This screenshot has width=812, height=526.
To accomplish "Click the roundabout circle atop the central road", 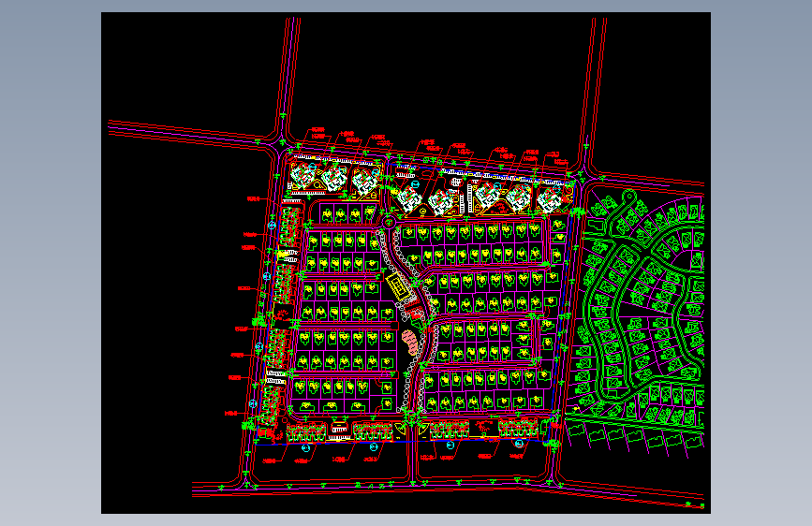I will tap(388, 223).
